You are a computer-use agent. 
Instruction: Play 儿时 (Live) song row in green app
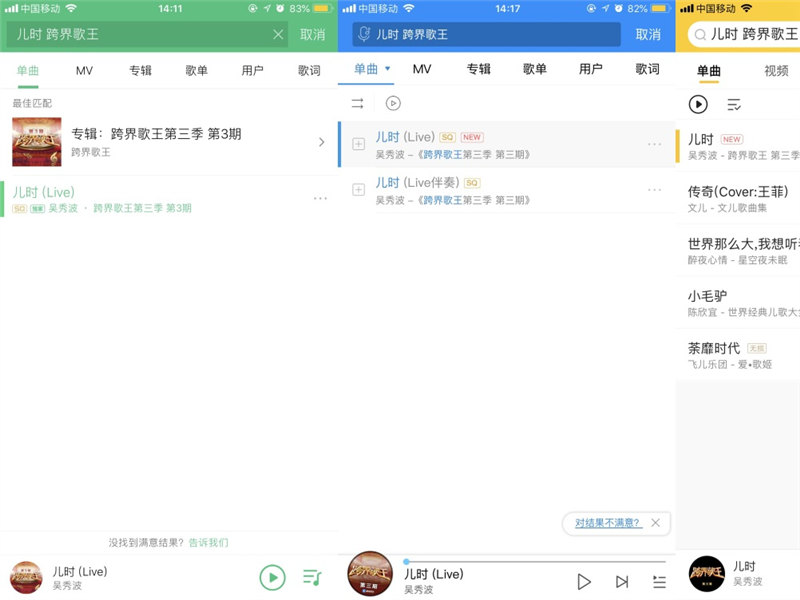tap(169, 199)
